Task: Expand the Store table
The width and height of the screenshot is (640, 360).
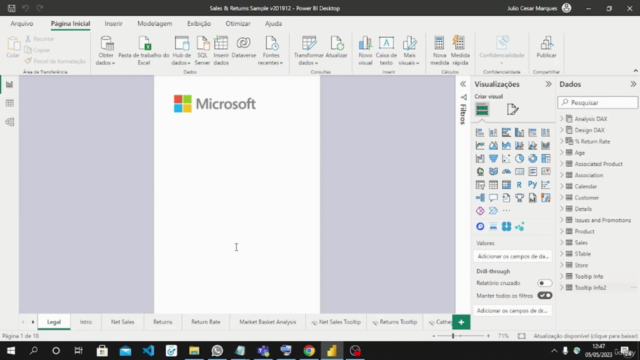Action: pyautogui.click(x=562, y=265)
